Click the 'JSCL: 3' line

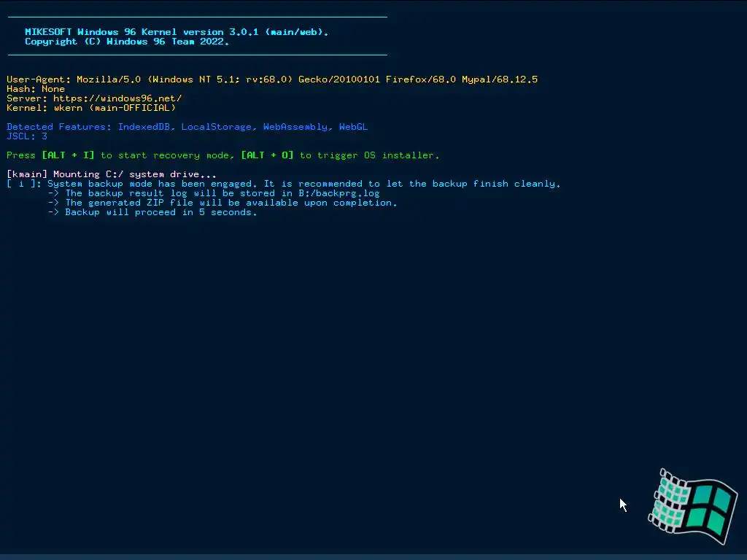tap(27, 136)
